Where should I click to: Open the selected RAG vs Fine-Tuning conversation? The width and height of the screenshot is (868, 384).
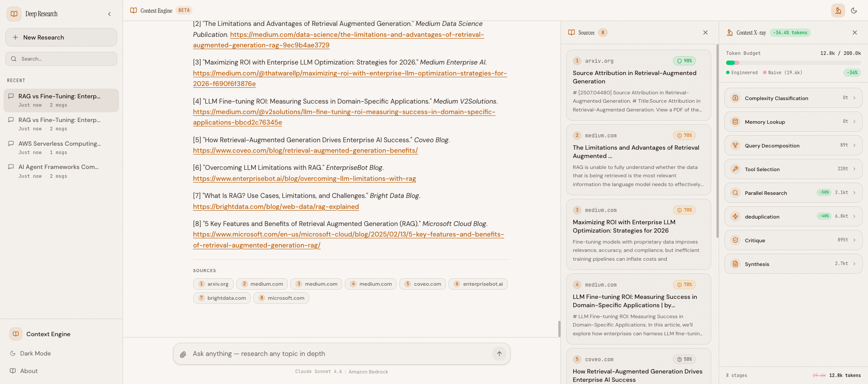click(x=61, y=100)
